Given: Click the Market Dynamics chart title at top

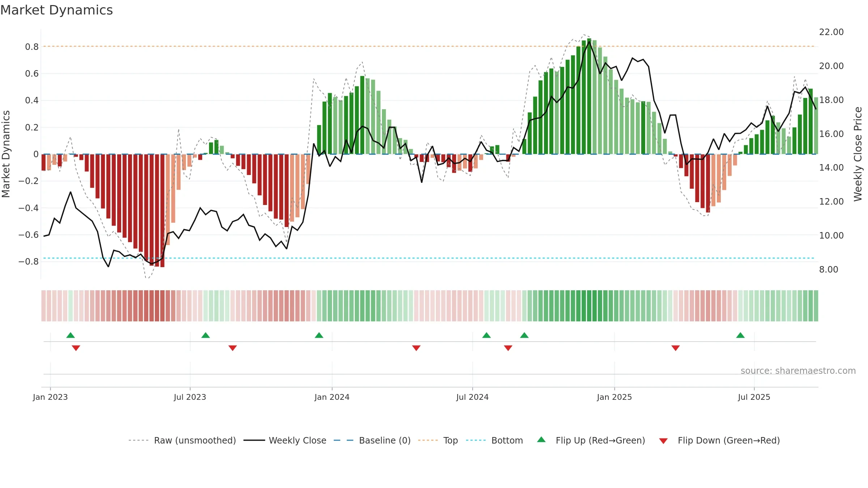Looking at the screenshot, I should 56,10.
